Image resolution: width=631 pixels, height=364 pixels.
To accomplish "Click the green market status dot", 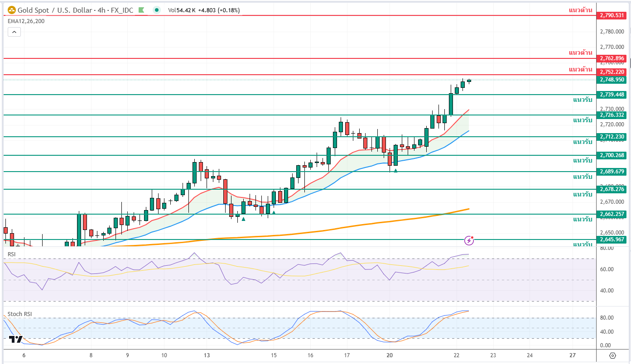I will 157,10.
